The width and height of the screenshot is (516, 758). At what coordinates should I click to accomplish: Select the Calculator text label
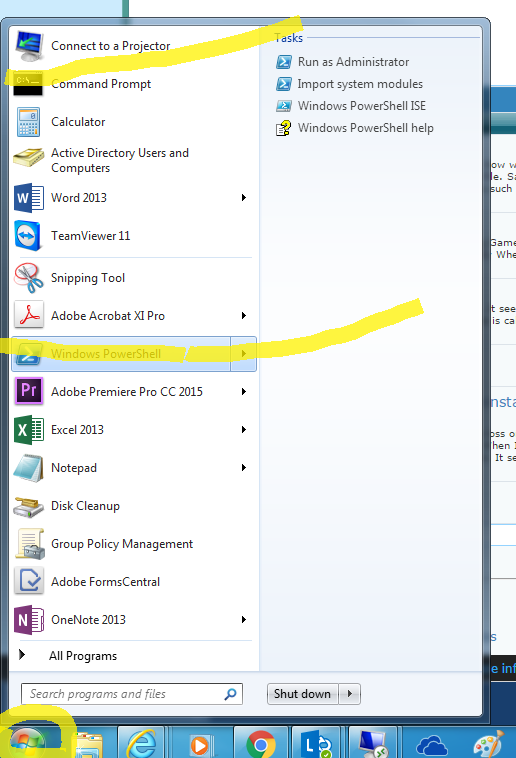[78, 122]
